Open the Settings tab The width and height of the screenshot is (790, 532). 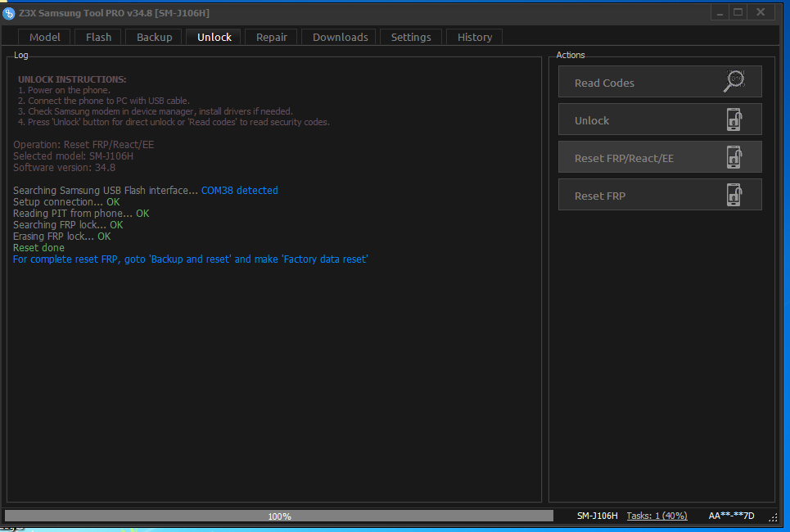pyautogui.click(x=411, y=38)
